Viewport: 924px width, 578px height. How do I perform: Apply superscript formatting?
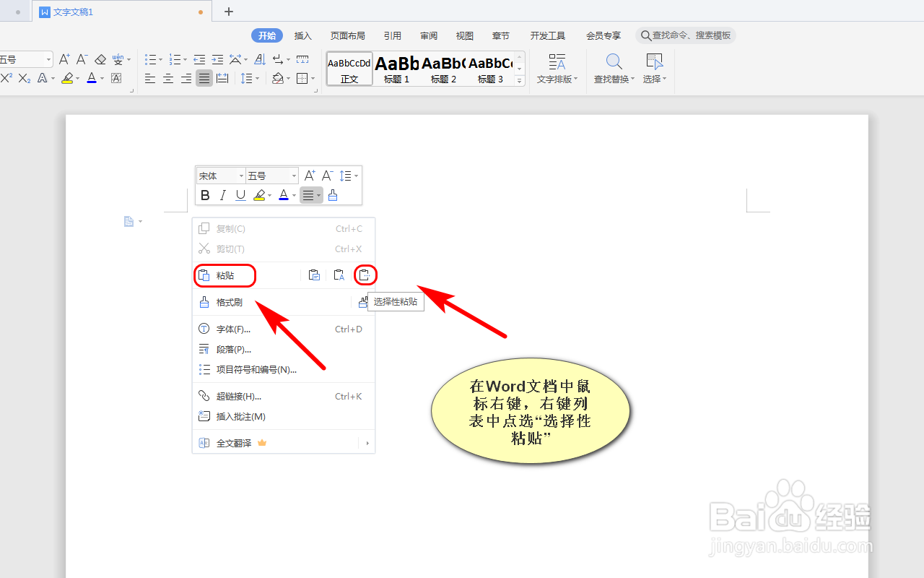coord(6,78)
